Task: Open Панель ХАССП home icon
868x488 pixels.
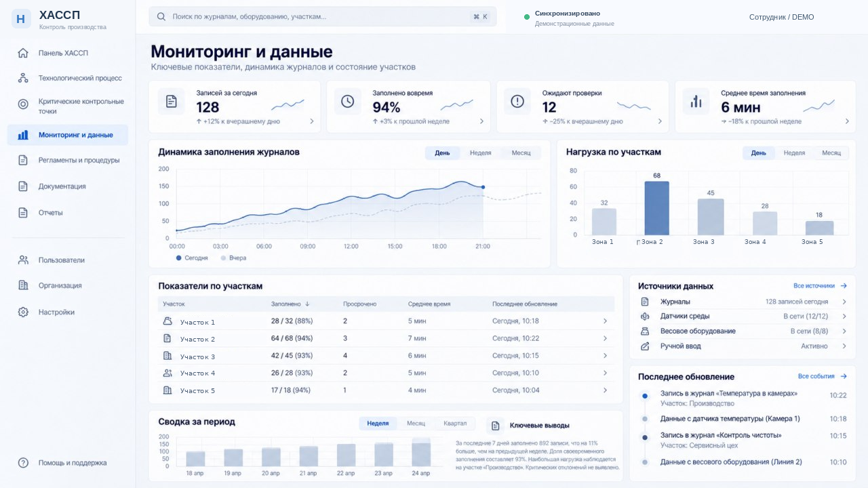Action: pos(23,53)
